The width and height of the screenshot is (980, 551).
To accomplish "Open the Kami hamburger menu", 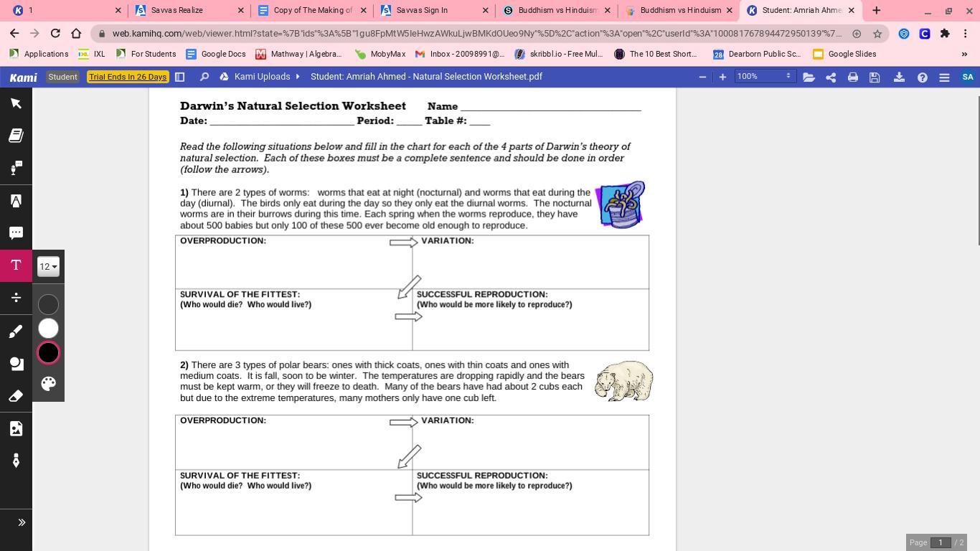I will (944, 77).
